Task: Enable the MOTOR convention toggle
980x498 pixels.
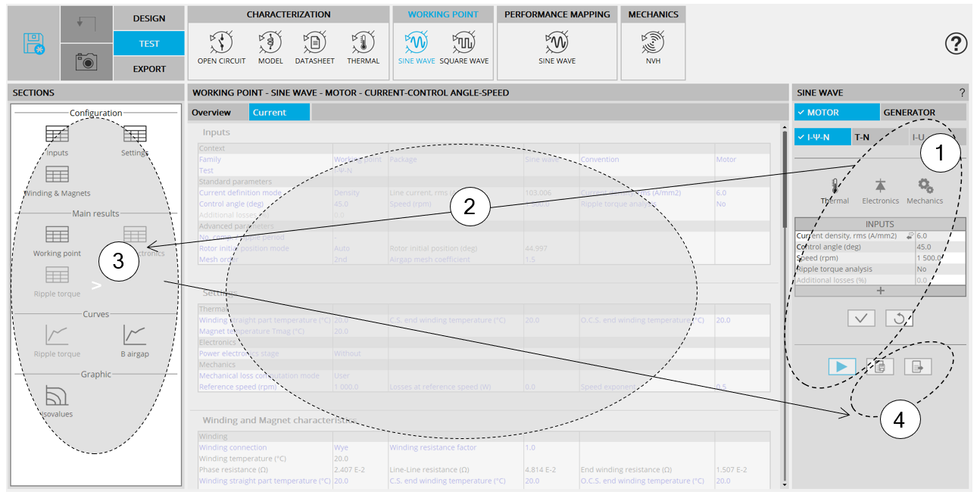Action: [x=838, y=113]
